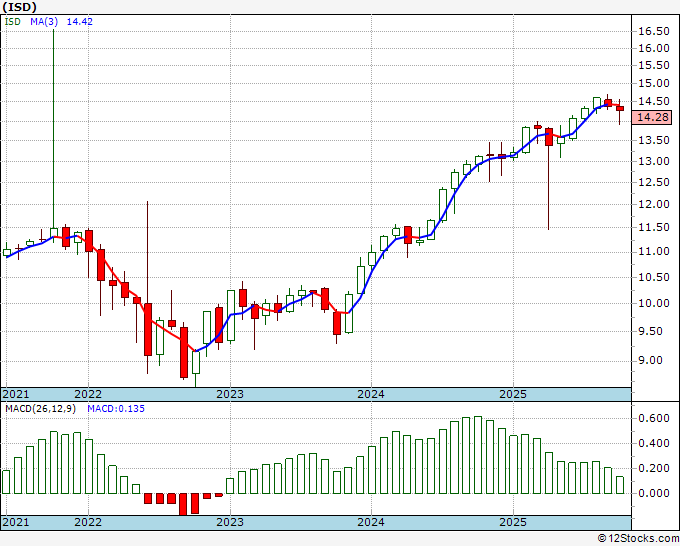Viewport: 680px width, 546px height.
Task: Click the 14.50 price axis label
Action: (x=654, y=101)
